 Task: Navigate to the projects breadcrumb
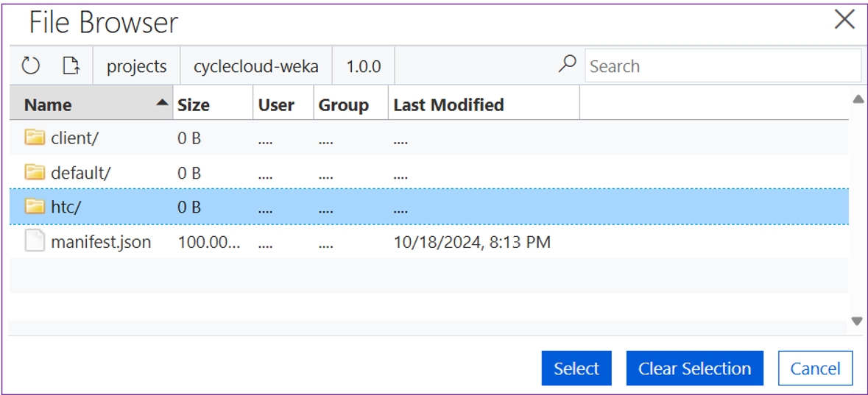click(x=136, y=67)
